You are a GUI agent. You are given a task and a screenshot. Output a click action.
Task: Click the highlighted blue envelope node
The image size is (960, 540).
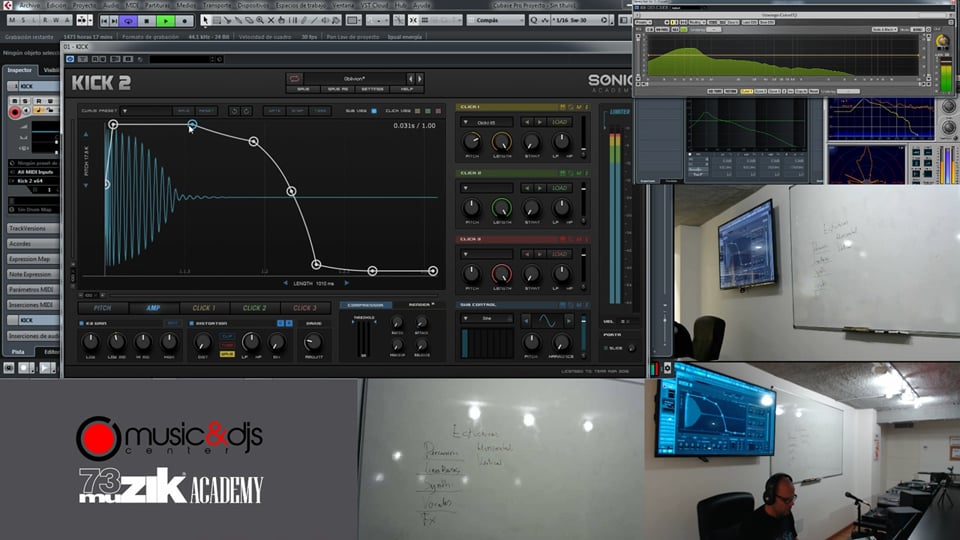click(x=192, y=124)
